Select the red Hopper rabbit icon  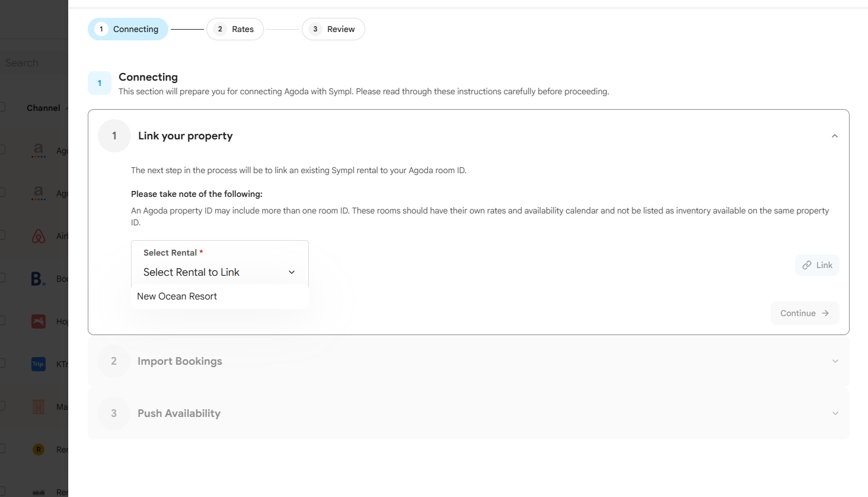click(x=39, y=321)
